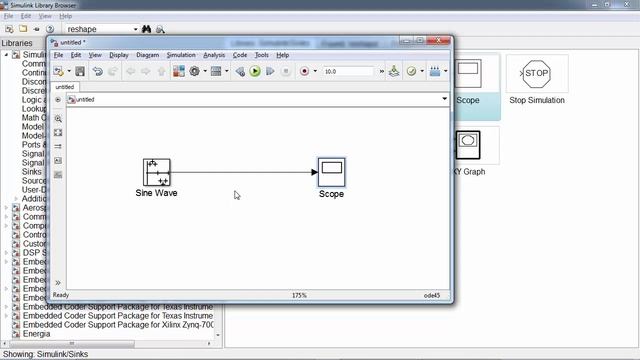Toggle the Hide/Show Model Browser icon
640x360 pixels.
[x=58, y=100]
